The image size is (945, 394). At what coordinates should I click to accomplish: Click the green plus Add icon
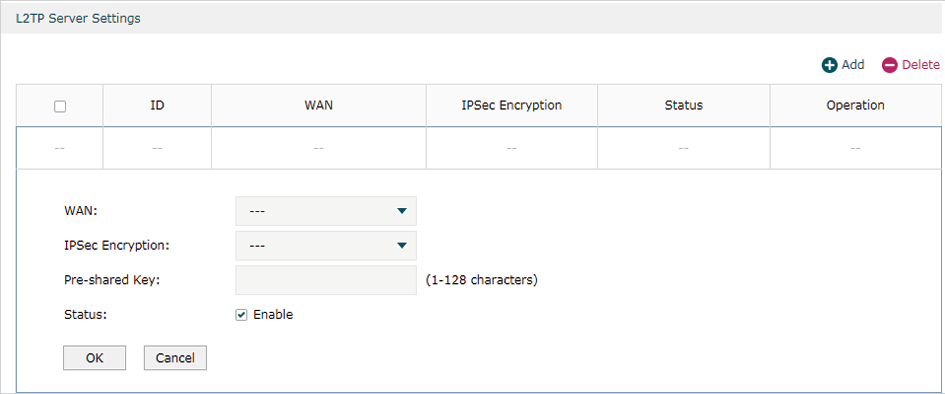(x=829, y=65)
